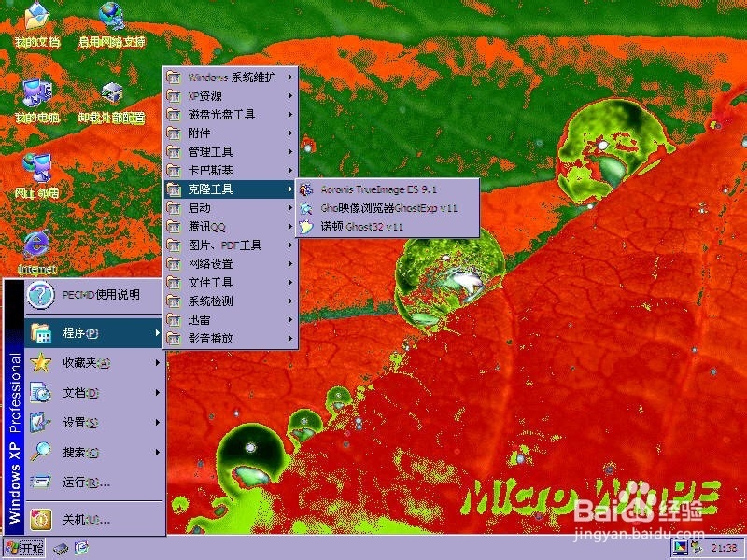747x560 pixels.
Task: Open the 网络设置 menu entry
Action: (x=231, y=264)
